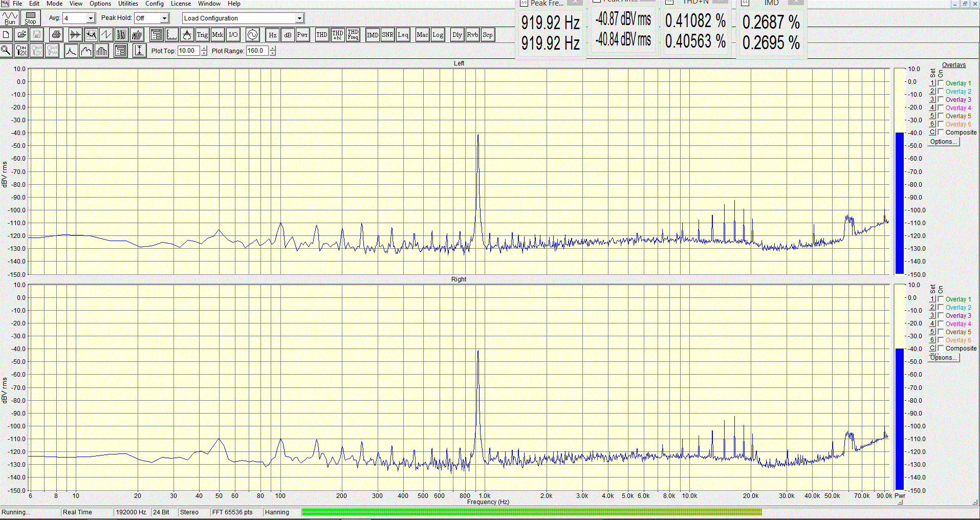Click the Print icon in the toolbar
The width and height of the screenshot is (980, 520).
point(56,35)
